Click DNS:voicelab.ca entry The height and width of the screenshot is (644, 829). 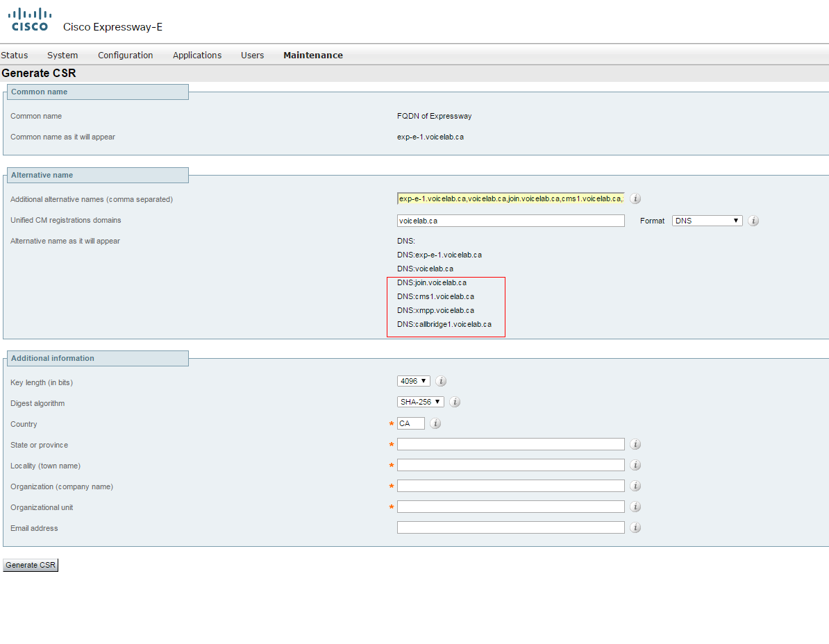point(425,269)
